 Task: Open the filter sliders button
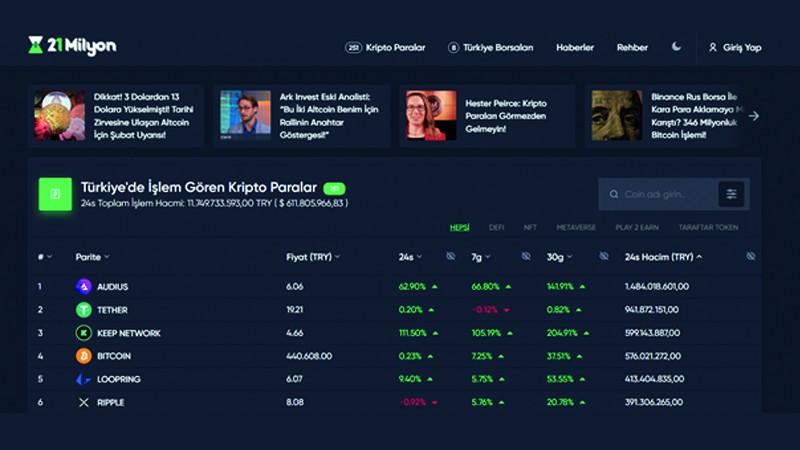click(x=731, y=194)
